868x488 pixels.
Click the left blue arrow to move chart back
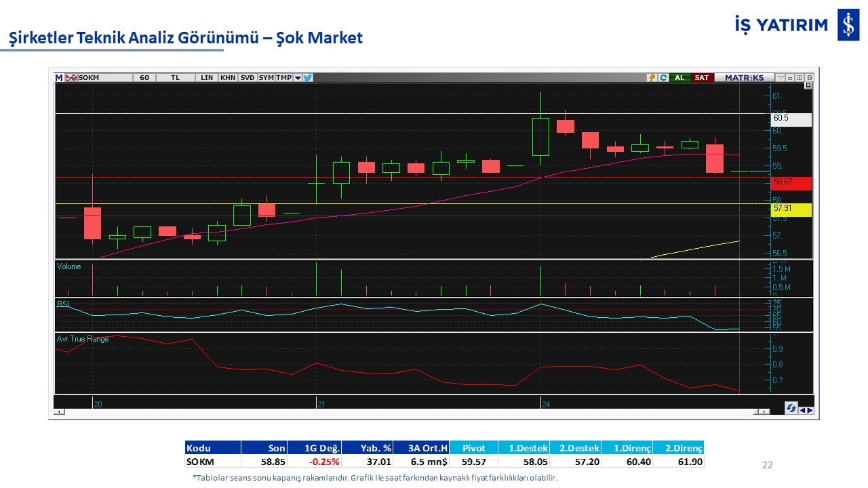[x=802, y=410]
